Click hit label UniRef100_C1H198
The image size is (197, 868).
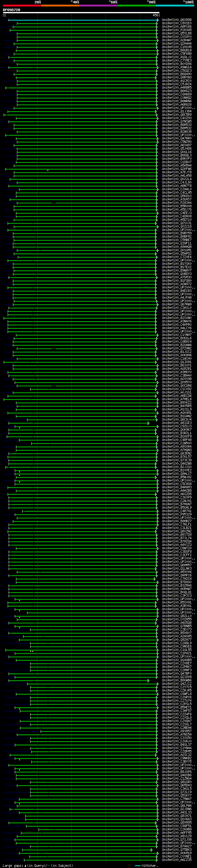point(177,47)
